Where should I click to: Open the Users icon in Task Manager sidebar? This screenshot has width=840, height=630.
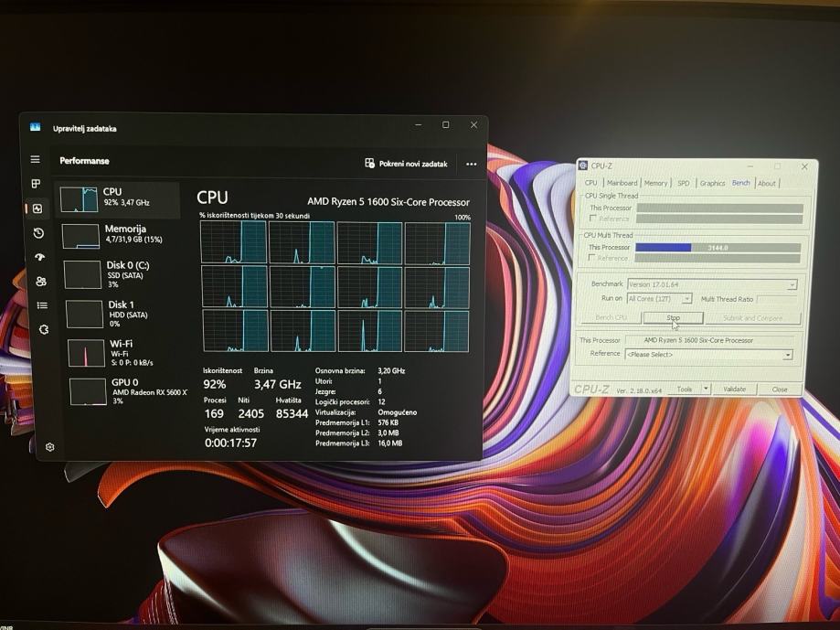(40, 282)
